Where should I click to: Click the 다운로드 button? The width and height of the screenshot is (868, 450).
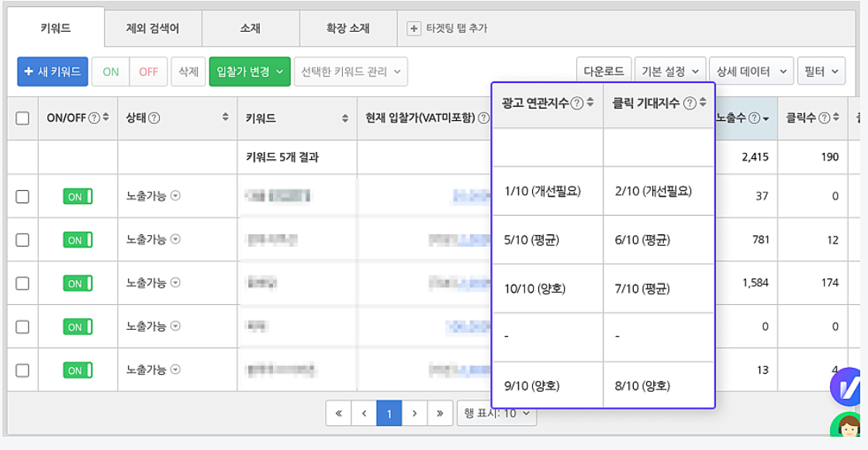(603, 71)
